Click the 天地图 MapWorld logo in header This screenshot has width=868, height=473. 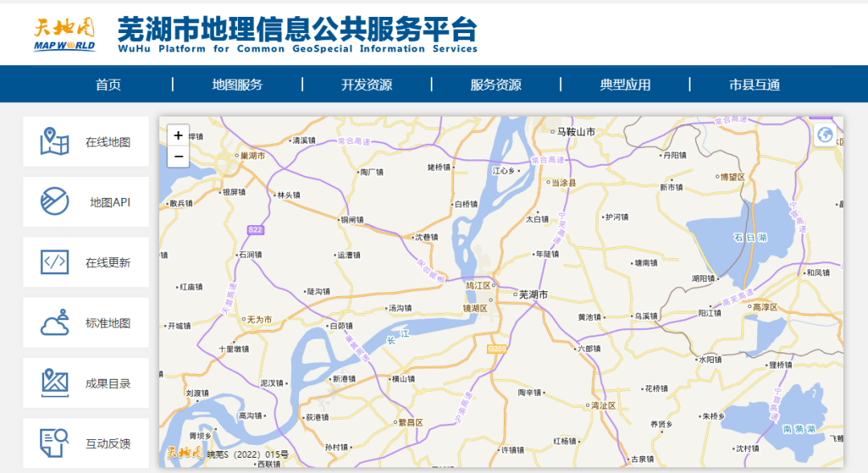click(x=64, y=34)
